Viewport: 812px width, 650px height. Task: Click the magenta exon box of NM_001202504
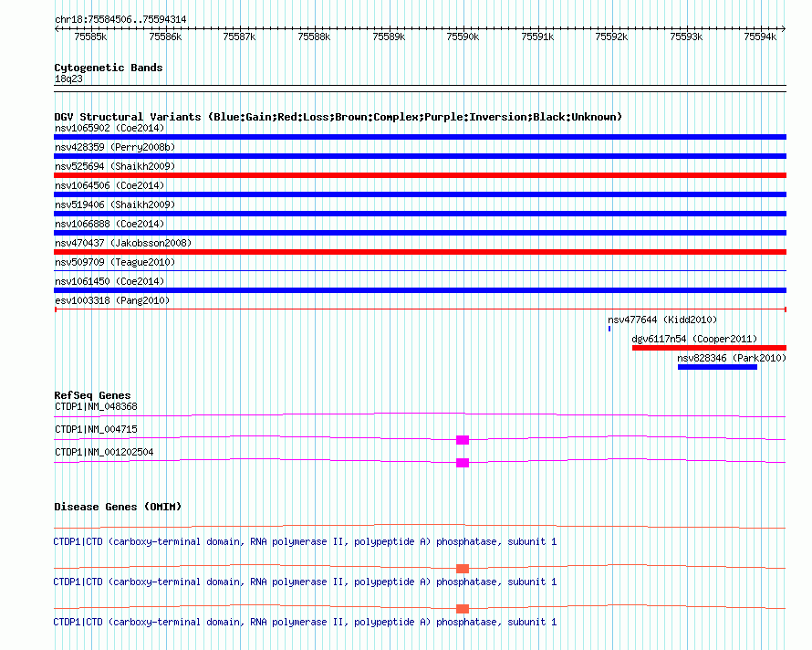(x=463, y=463)
